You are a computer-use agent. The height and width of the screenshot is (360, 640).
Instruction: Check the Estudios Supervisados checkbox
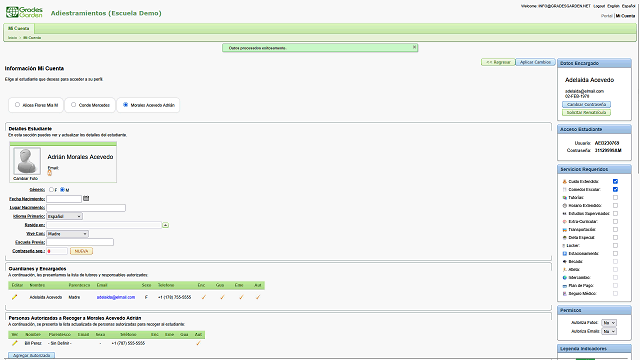[615, 213]
